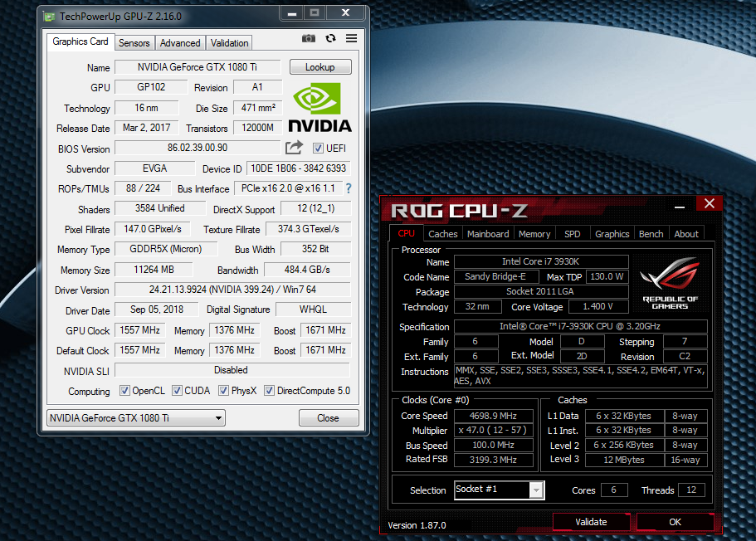Viewport: 756px width, 541px height.
Task: Toggle the CUDA checkbox
Action: tap(177, 391)
